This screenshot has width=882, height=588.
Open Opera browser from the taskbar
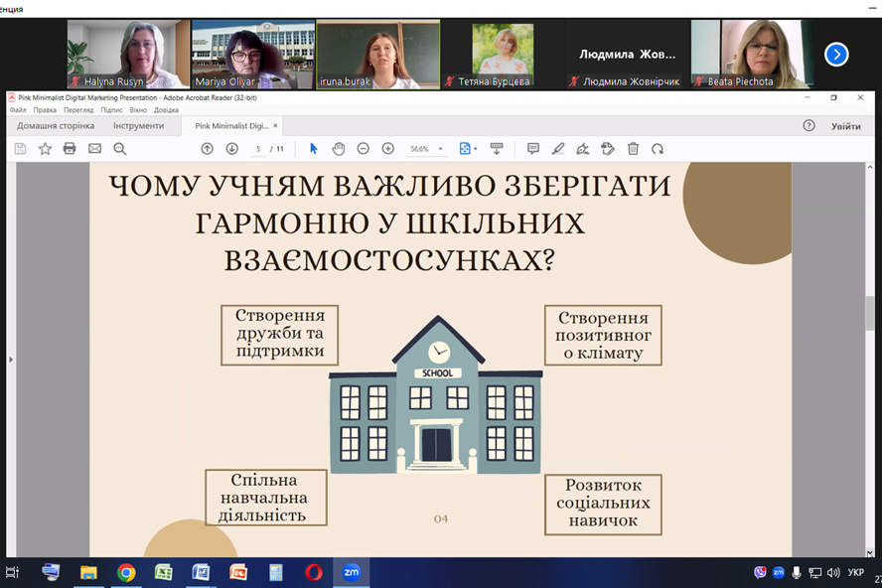coord(313,572)
